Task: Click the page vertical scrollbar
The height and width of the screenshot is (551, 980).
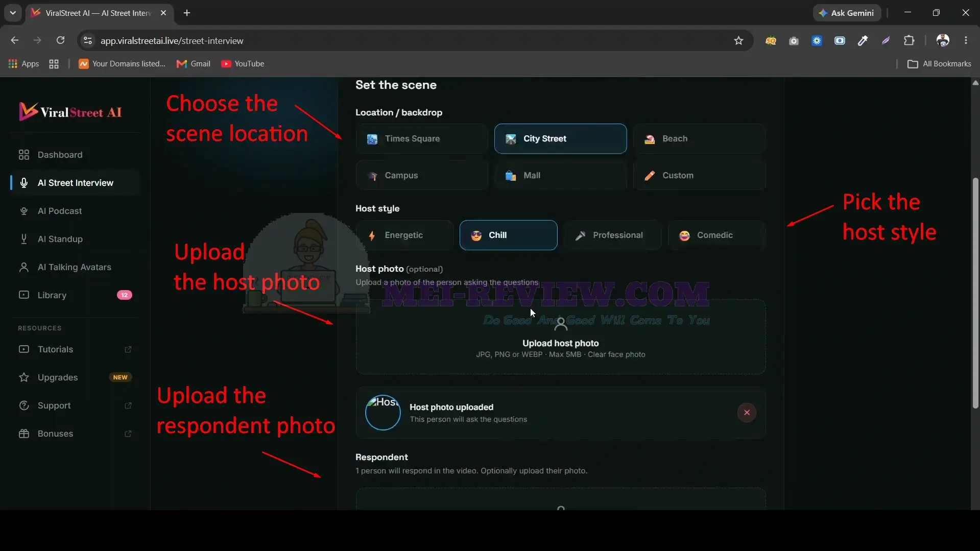Action: pyautogui.click(x=975, y=293)
